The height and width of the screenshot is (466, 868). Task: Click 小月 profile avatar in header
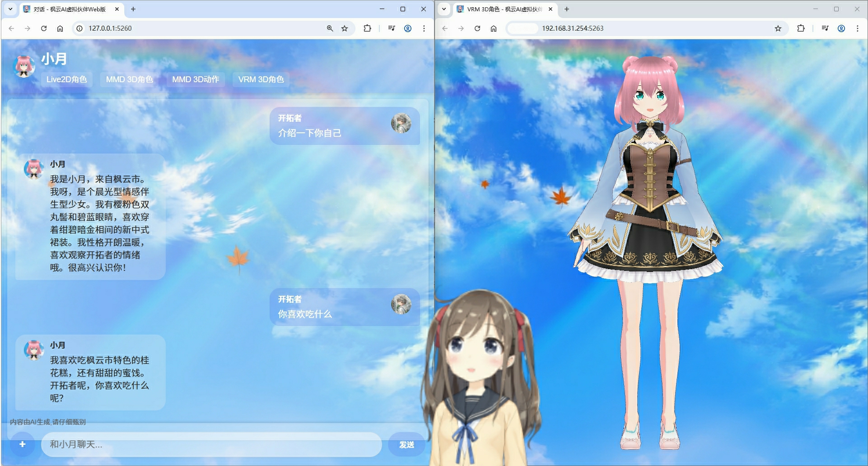(x=24, y=66)
